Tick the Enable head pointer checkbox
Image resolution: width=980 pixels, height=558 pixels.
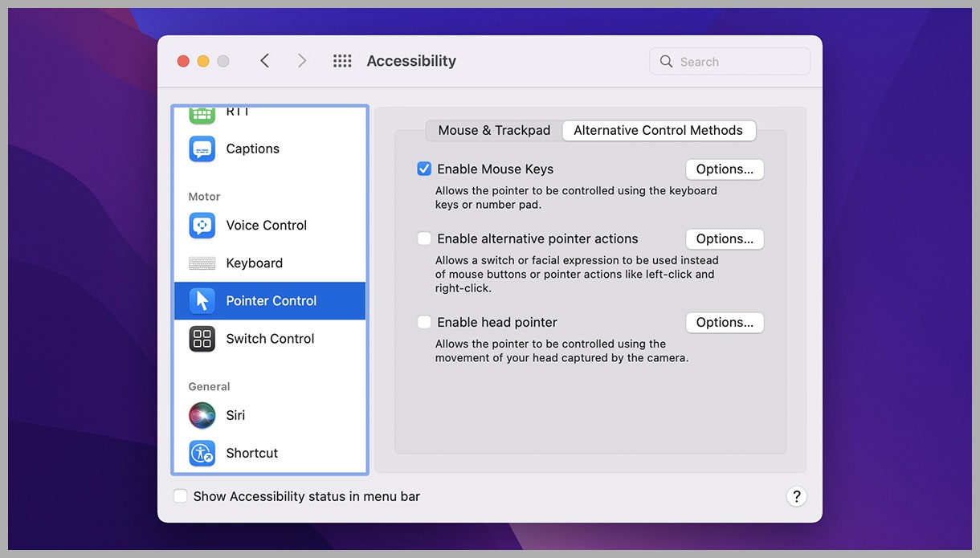coord(424,322)
